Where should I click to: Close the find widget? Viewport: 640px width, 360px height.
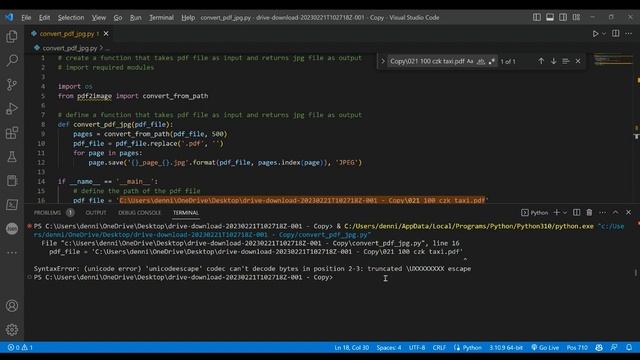(578, 61)
